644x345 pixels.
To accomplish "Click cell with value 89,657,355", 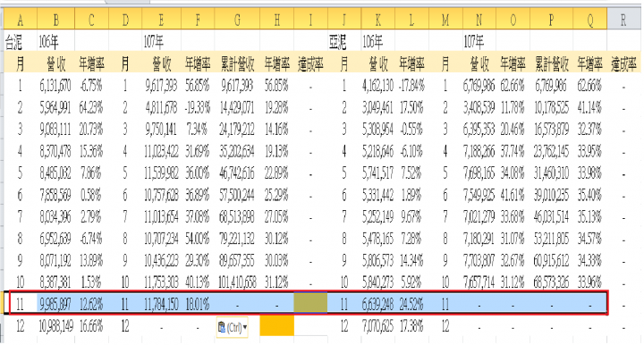I will coord(237,260).
